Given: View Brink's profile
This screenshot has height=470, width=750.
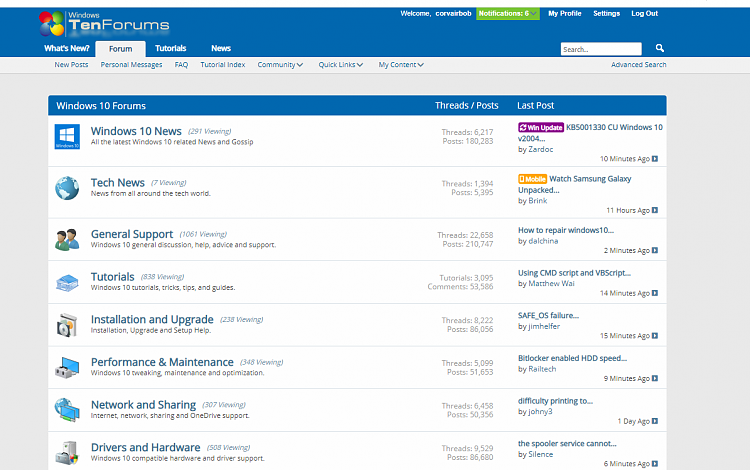Looking at the screenshot, I should (x=538, y=201).
